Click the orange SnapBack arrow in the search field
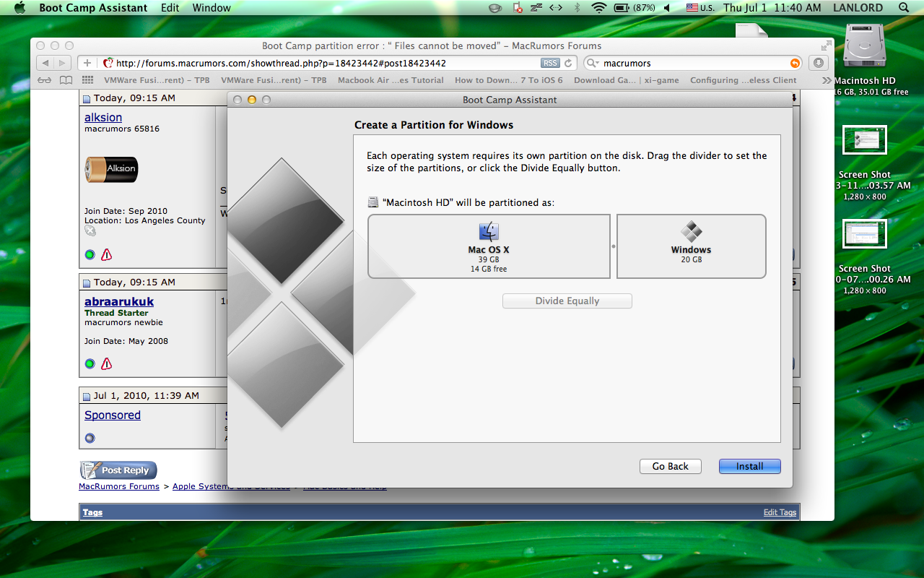This screenshot has height=578, width=924. click(x=795, y=63)
